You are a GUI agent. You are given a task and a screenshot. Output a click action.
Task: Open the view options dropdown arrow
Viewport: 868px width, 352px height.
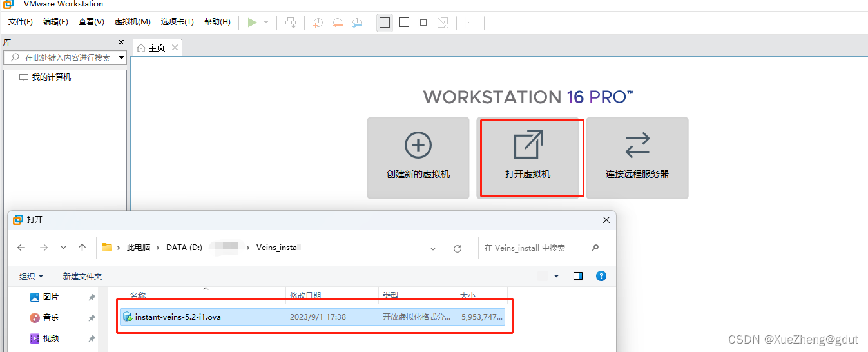pyautogui.click(x=557, y=276)
